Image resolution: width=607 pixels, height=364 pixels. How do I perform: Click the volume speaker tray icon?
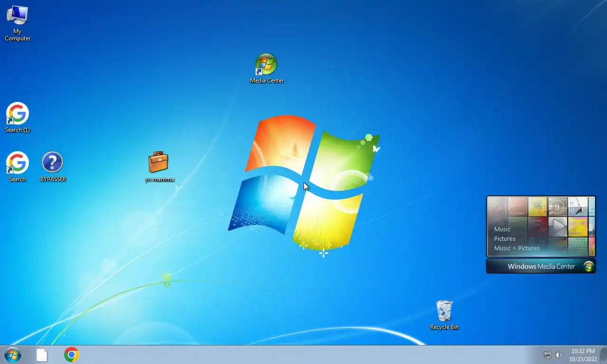pyautogui.click(x=559, y=355)
